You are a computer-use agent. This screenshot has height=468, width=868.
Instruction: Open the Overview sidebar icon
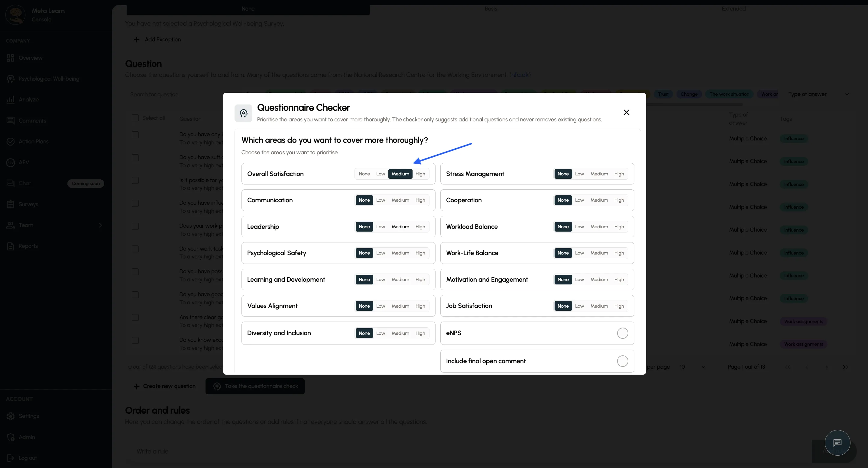11,58
